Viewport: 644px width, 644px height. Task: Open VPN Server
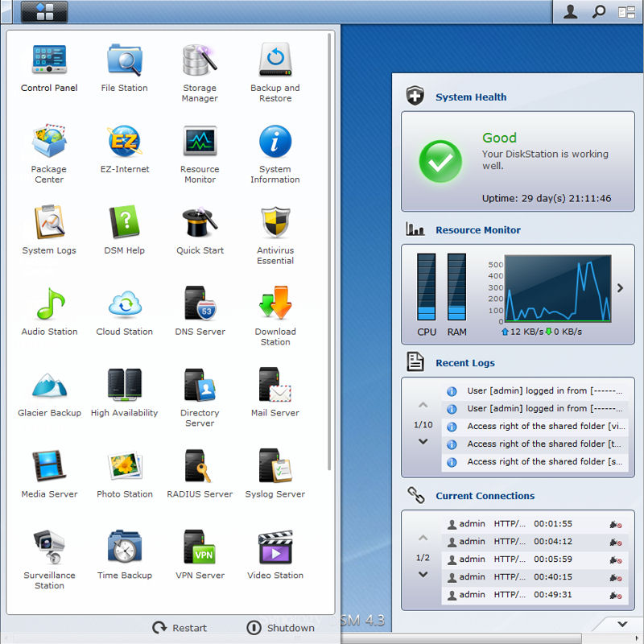(x=200, y=555)
